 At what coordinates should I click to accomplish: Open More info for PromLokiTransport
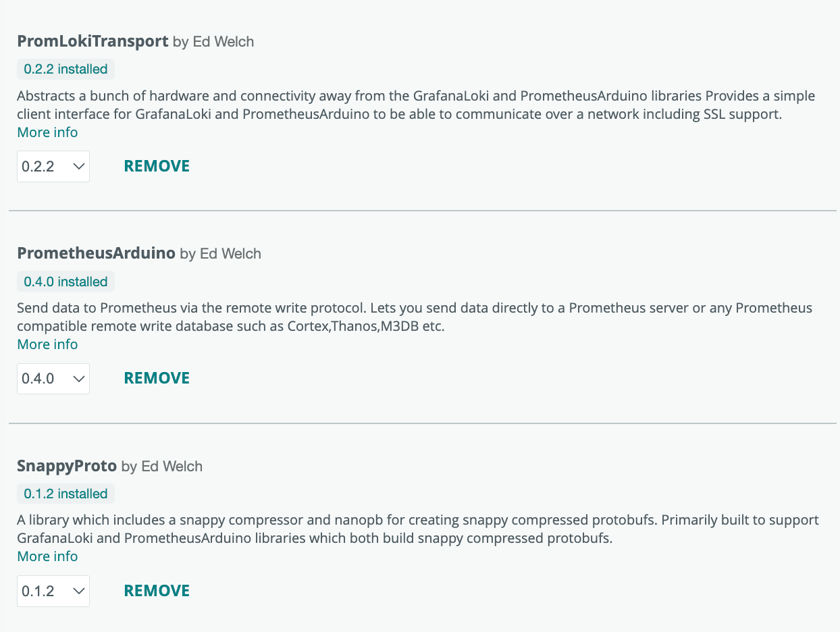tap(47, 132)
